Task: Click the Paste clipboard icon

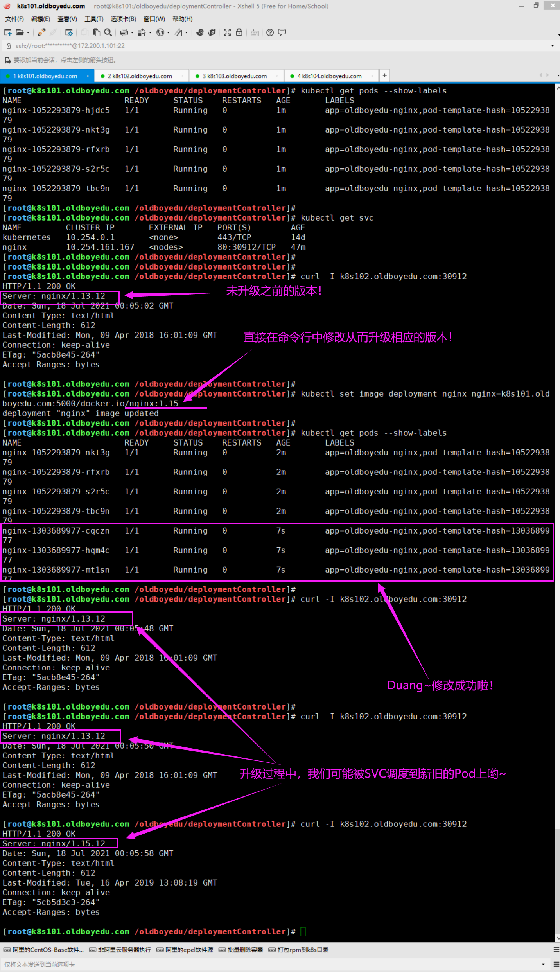Action: coord(96,32)
